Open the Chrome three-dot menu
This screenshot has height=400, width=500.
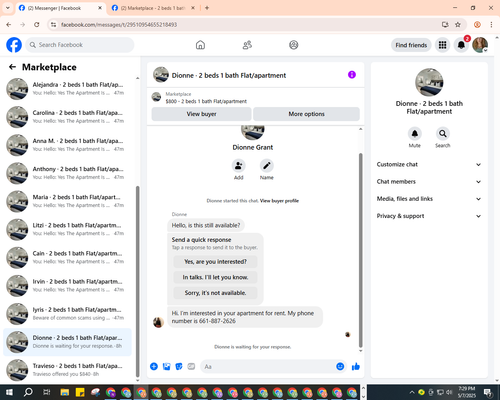tap(491, 25)
